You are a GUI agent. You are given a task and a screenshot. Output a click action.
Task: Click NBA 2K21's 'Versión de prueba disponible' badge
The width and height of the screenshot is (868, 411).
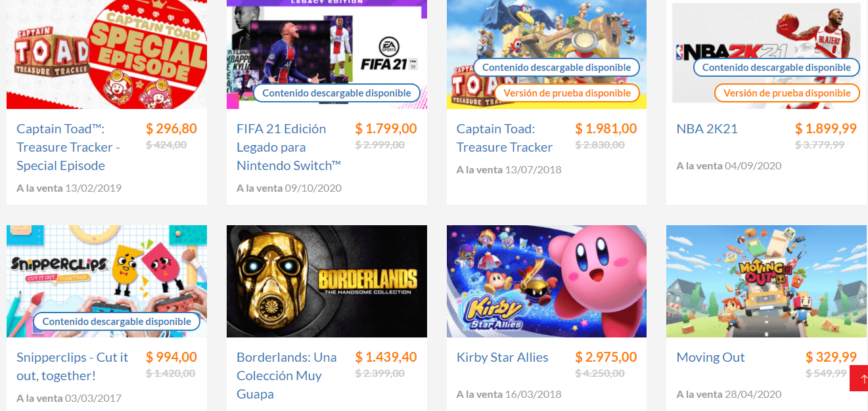tap(787, 93)
